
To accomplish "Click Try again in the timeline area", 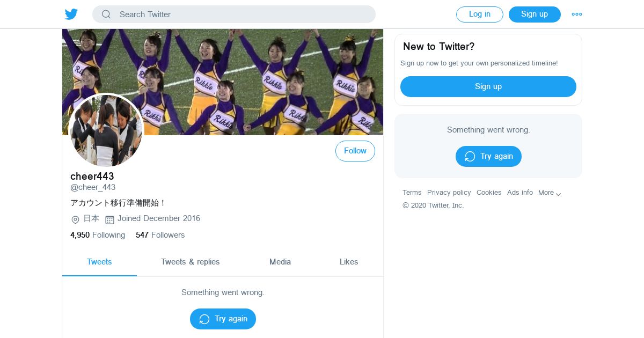I will point(223,319).
